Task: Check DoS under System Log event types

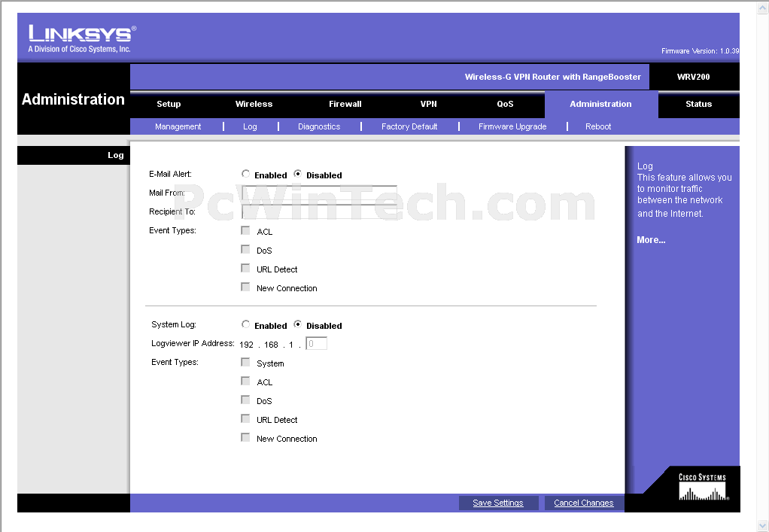Action: coord(245,400)
